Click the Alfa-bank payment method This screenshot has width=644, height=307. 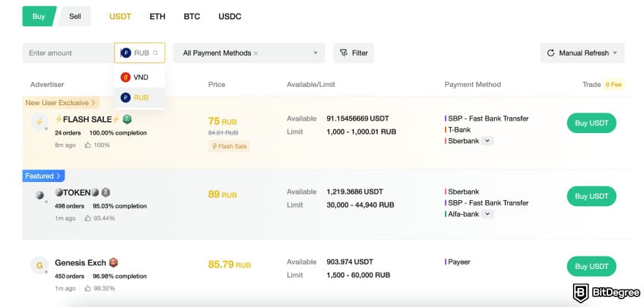pyautogui.click(x=462, y=214)
